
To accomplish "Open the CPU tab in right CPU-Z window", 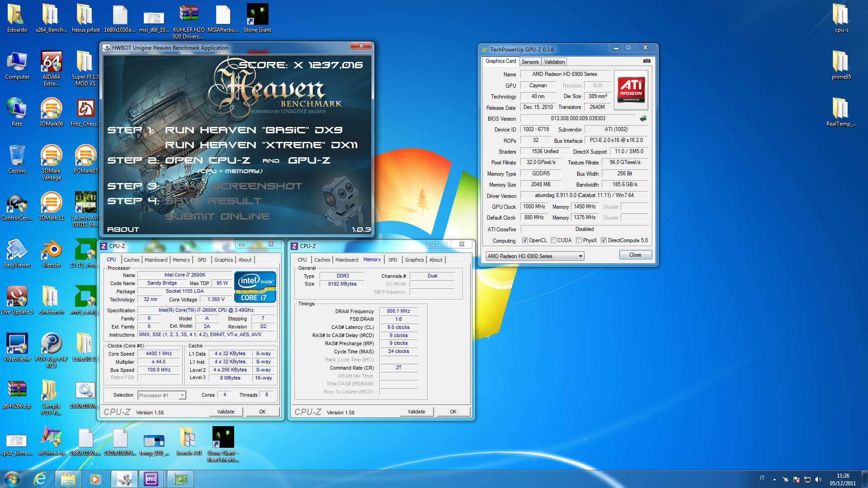I will [x=302, y=260].
